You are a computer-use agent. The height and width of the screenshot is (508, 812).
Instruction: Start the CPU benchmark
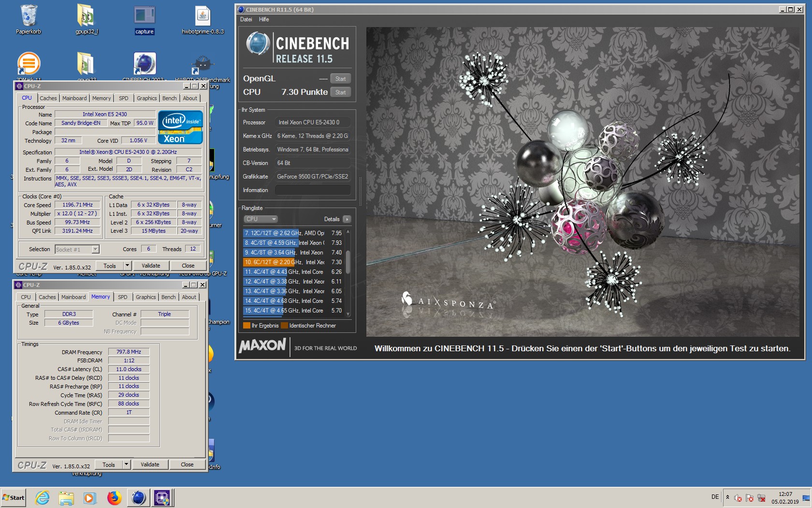[340, 92]
